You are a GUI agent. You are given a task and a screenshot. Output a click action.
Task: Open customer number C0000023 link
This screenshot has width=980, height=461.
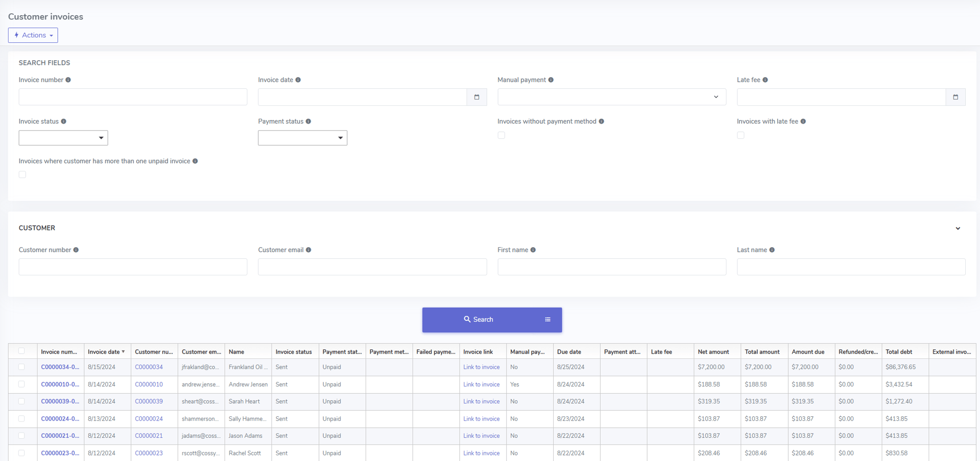point(149,453)
